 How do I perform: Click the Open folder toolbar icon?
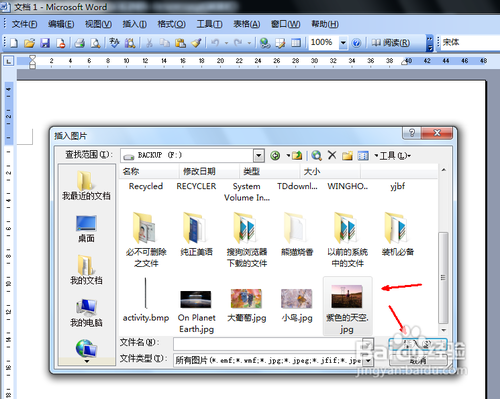[29, 43]
